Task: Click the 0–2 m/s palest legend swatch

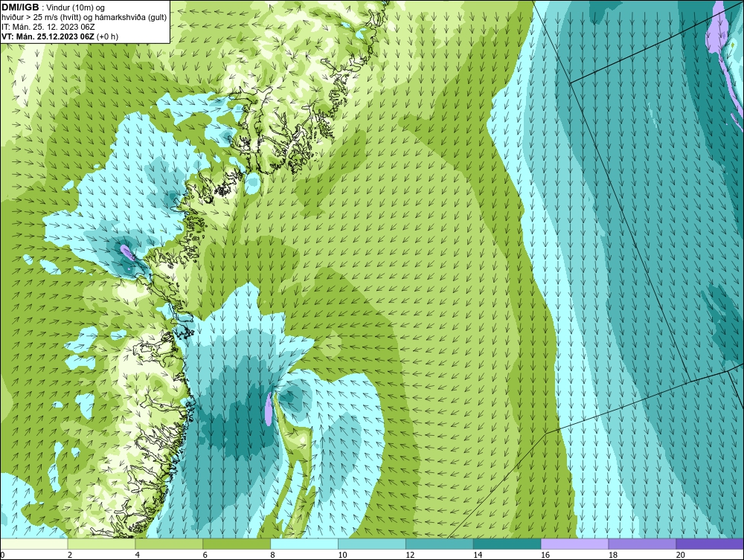Action: click(x=34, y=544)
